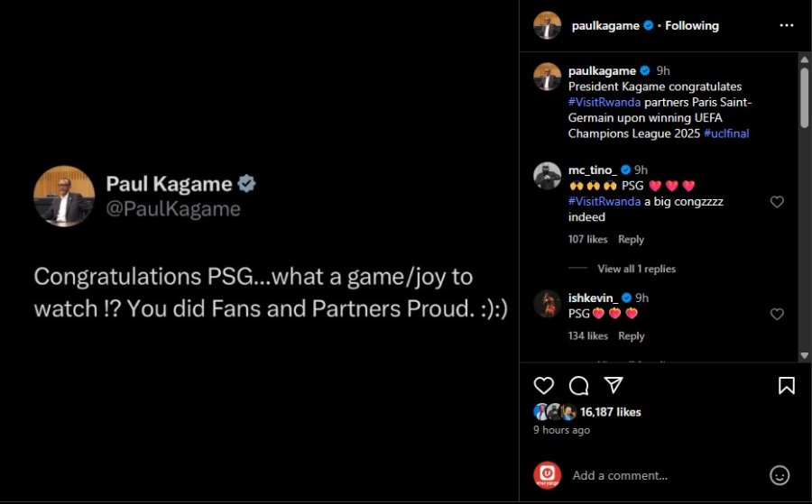Open emoji picker in comment box
Viewport: 812px width, 504px height.
pos(780,475)
